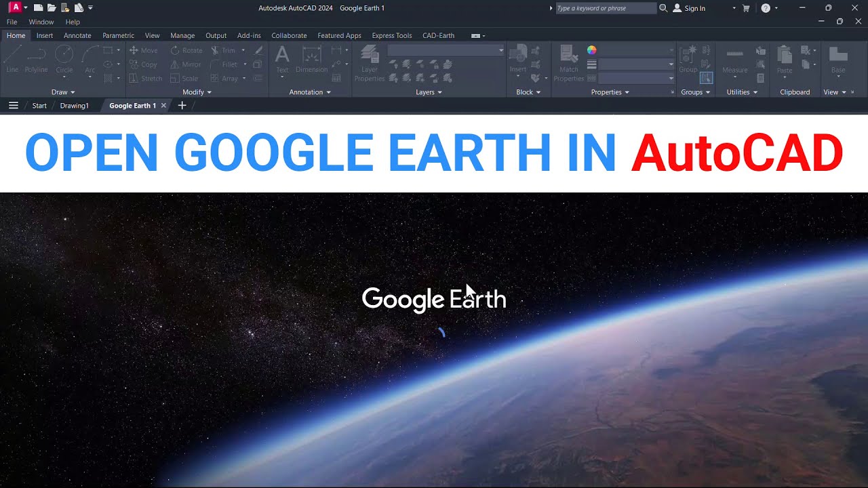Select the Dimension tool
Screen dimensions: 868x488
click(x=311, y=59)
